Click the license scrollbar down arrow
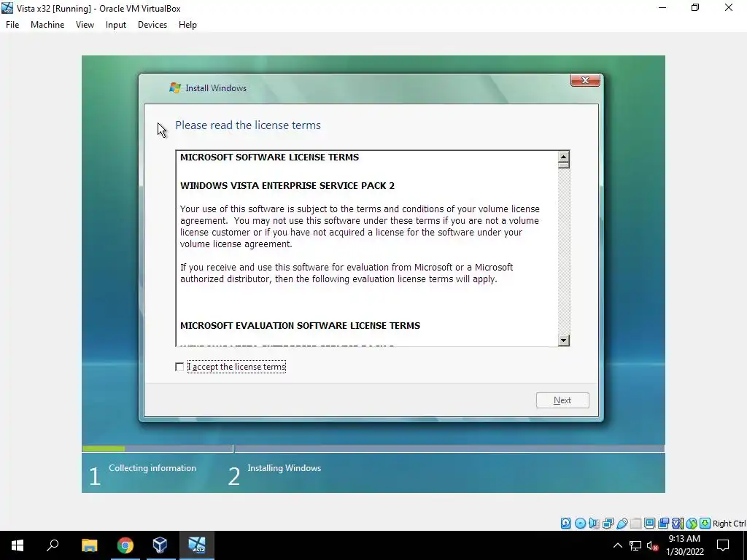 pos(564,340)
